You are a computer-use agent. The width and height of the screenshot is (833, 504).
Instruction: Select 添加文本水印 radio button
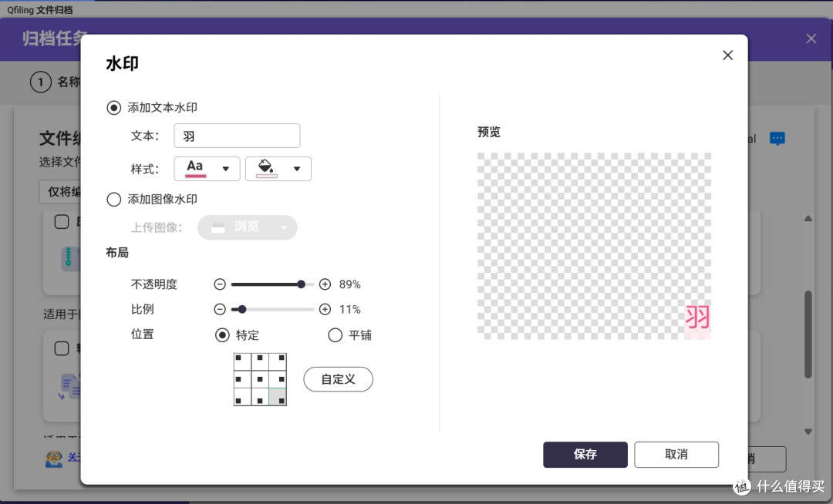pyautogui.click(x=113, y=108)
